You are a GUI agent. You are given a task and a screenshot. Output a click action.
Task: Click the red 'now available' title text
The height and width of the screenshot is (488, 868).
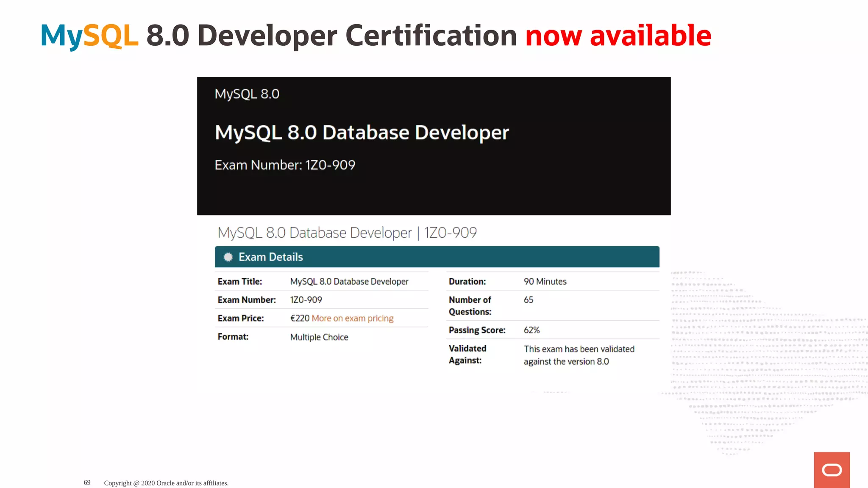[x=618, y=35]
